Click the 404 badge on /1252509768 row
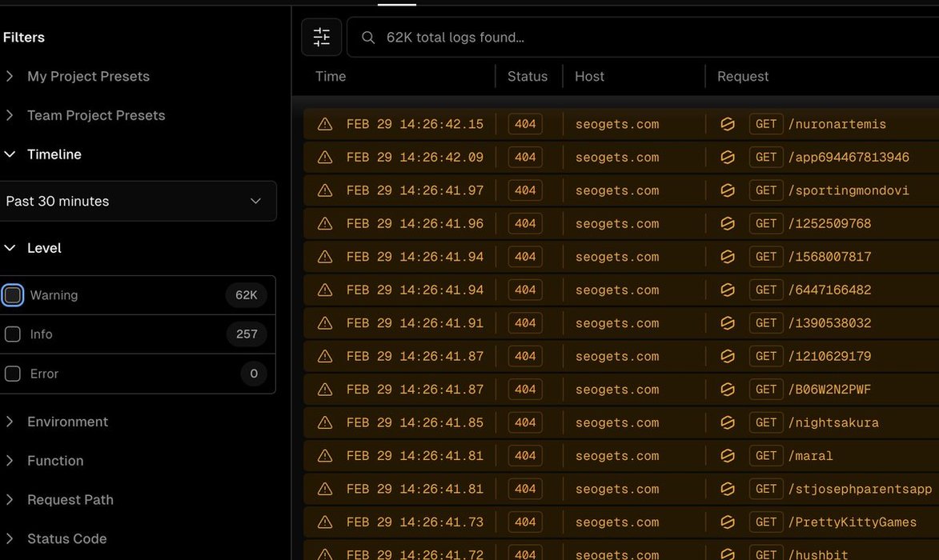Screen dimensions: 939x560 [x=525, y=224]
